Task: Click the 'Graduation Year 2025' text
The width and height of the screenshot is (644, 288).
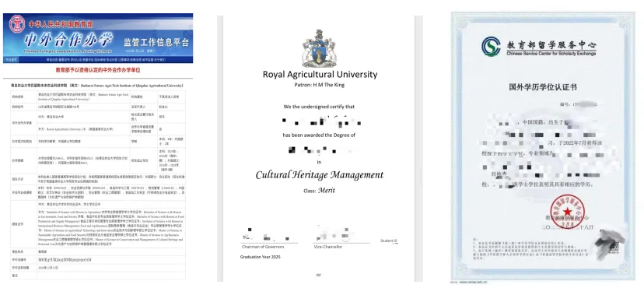Action: point(260,257)
